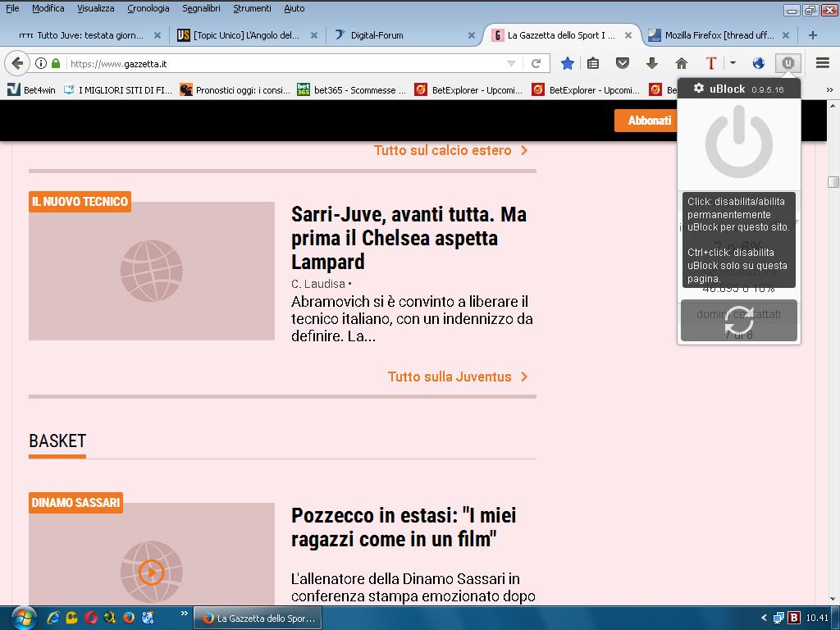
Task: Click scrollbar down arrow
Action: [833, 598]
